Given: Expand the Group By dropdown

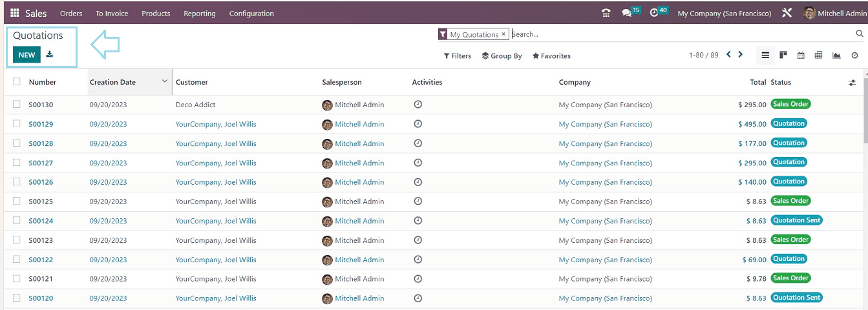Looking at the screenshot, I should coord(502,56).
